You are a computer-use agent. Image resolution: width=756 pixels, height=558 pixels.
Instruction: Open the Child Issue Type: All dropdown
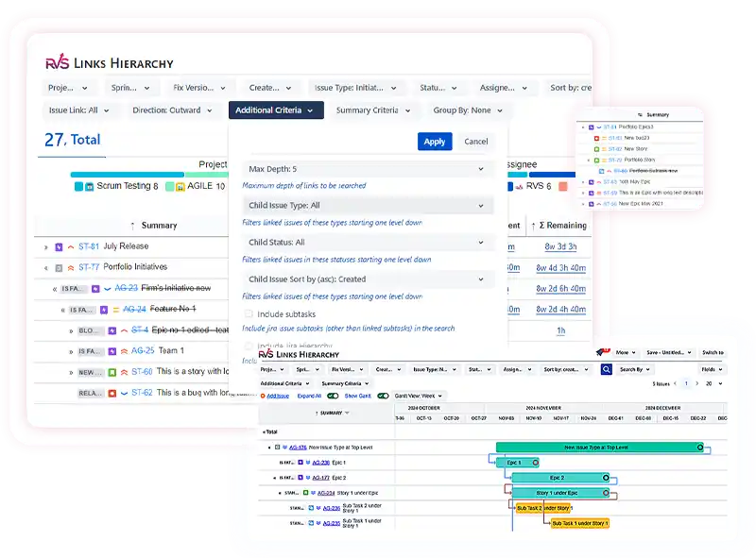[x=369, y=206]
